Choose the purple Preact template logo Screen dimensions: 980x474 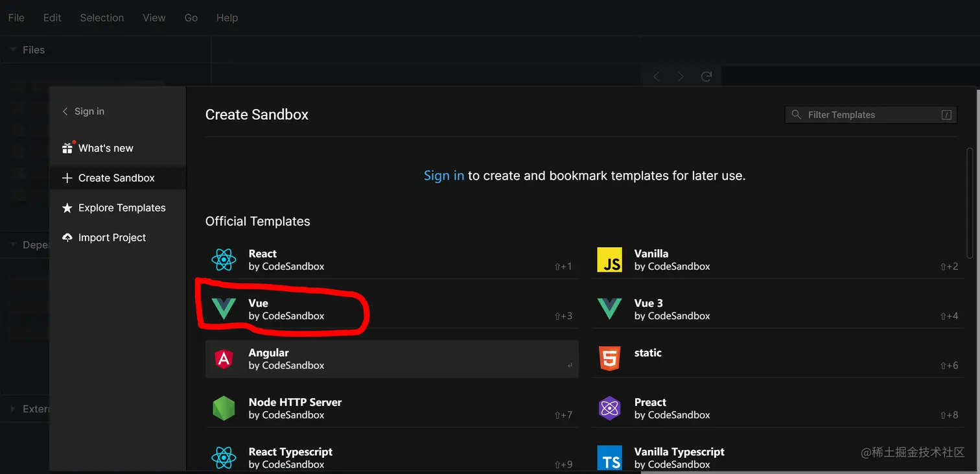coord(610,409)
